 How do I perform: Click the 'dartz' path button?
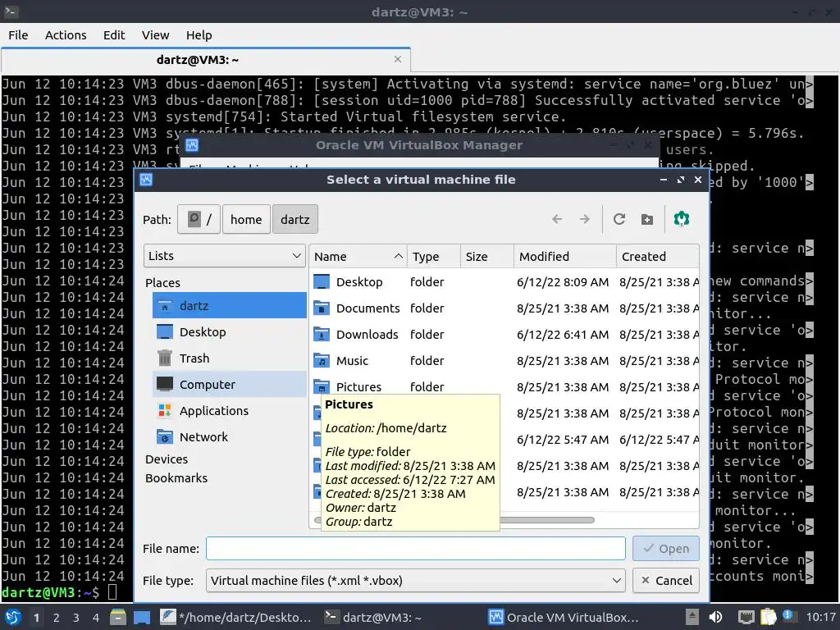(x=295, y=219)
